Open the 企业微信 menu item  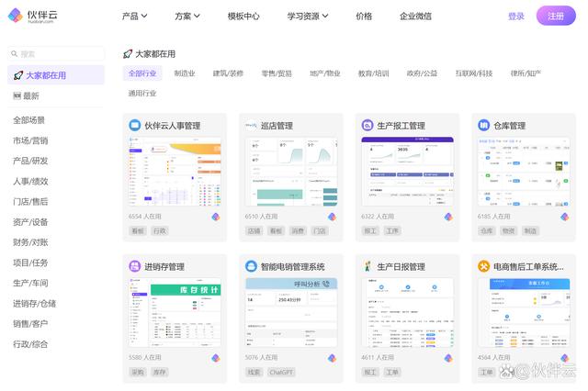coord(415,17)
